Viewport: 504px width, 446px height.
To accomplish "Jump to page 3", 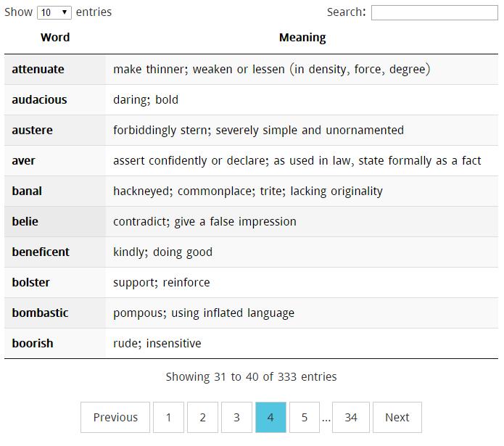I will (x=236, y=417).
